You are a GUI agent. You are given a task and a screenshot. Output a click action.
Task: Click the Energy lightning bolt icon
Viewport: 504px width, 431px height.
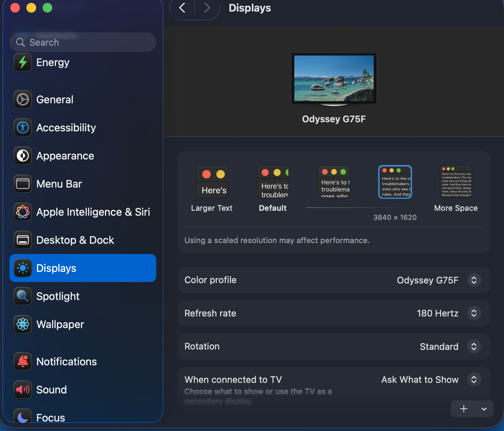(x=23, y=62)
